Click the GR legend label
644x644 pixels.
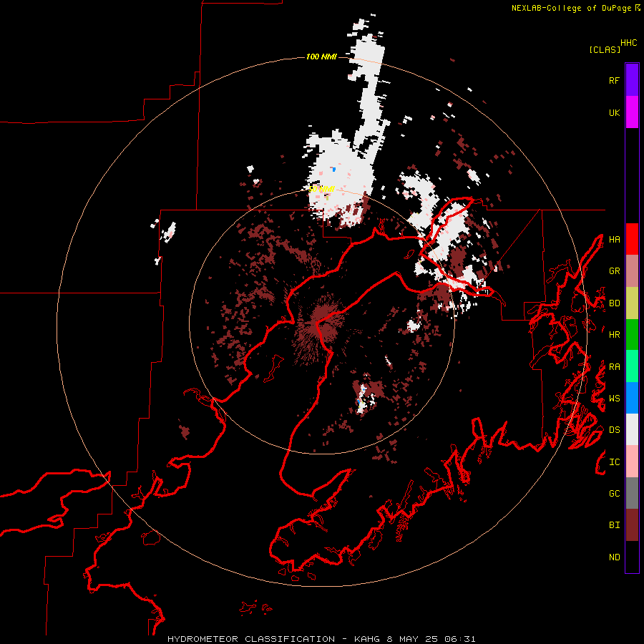coord(614,271)
